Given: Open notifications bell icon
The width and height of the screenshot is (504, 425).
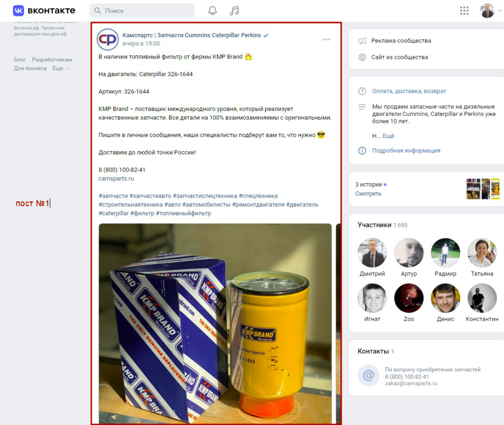Looking at the screenshot, I should [x=212, y=11].
